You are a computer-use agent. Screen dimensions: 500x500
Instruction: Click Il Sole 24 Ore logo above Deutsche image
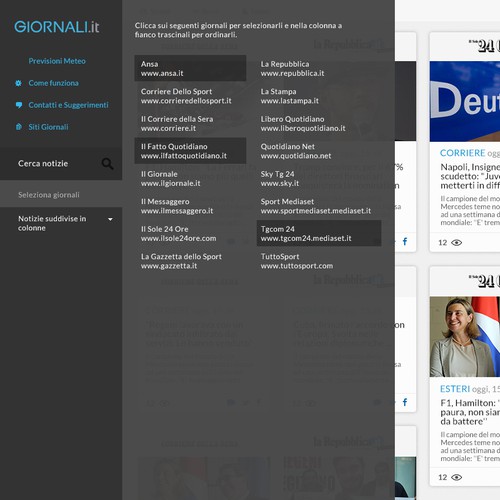tap(485, 46)
